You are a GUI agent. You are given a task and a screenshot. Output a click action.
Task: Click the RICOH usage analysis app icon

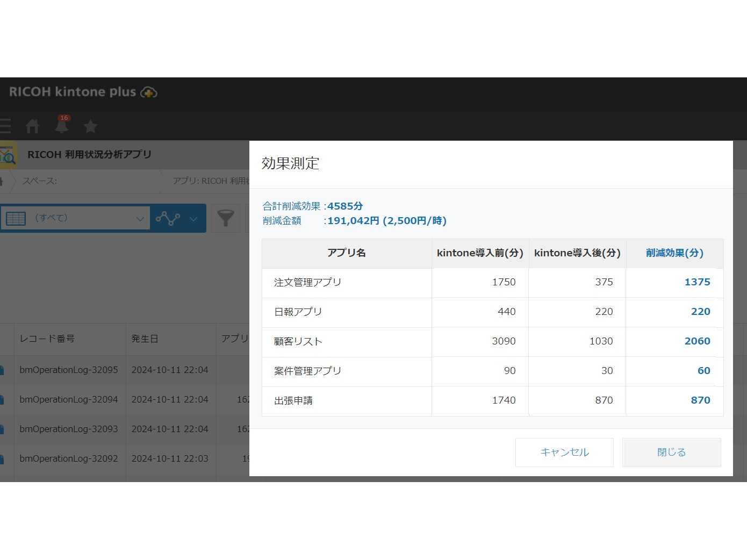(8, 155)
